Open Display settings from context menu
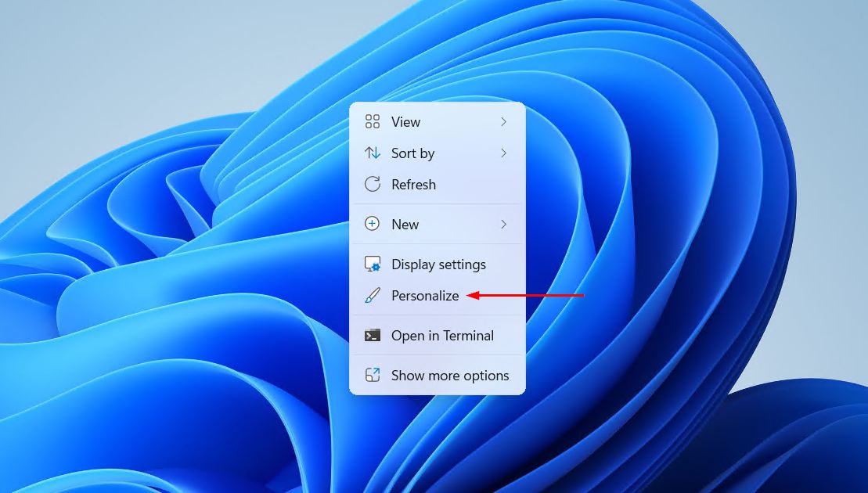This screenshot has width=868, height=493. 438,264
